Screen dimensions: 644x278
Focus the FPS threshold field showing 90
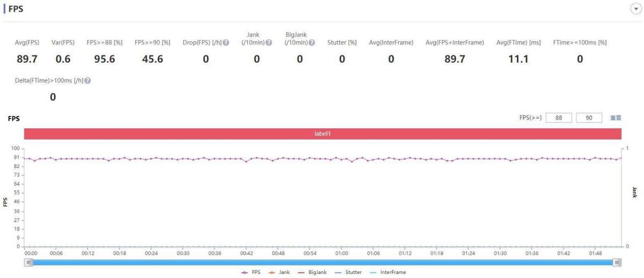click(x=589, y=118)
